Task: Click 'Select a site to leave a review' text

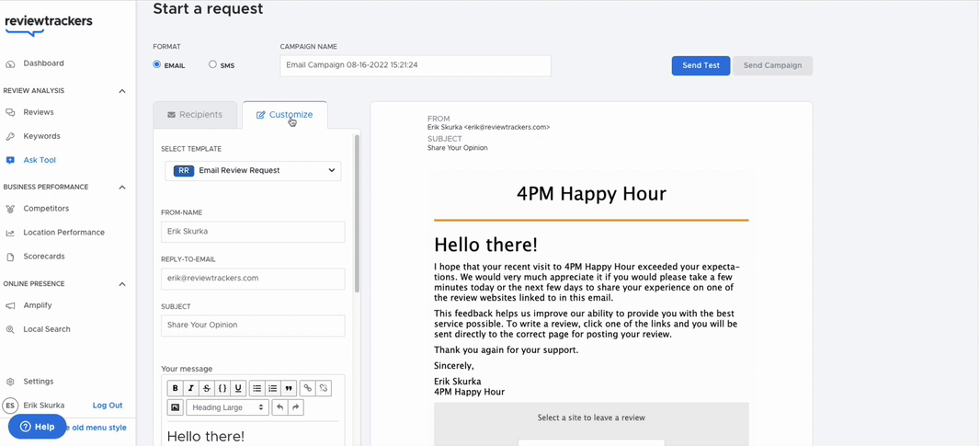Action: click(591, 417)
